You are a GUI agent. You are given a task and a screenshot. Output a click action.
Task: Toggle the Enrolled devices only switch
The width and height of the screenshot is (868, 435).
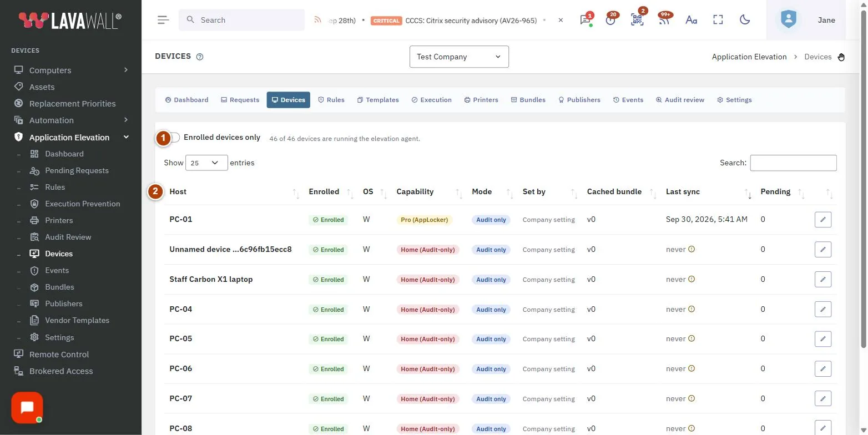click(x=174, y=138)
